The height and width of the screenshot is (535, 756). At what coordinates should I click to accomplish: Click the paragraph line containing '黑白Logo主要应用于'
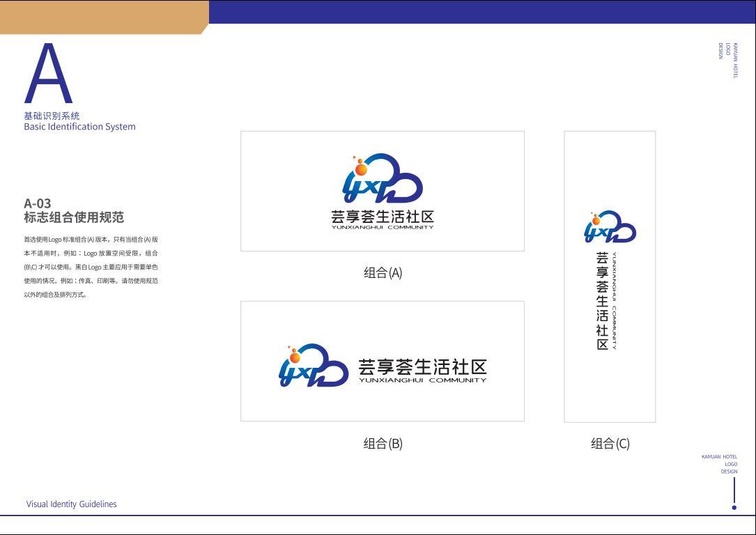click(x=91, y=267)
